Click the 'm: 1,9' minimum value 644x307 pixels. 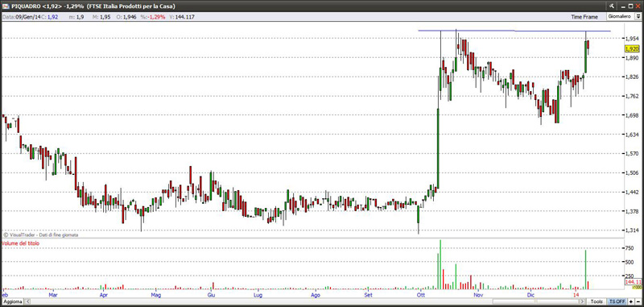[x=76, y=17]
